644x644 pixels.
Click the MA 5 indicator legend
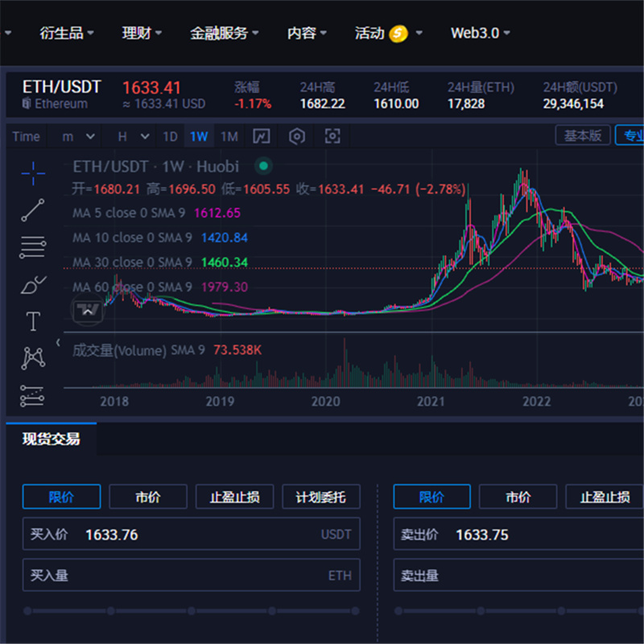[x=156, y=213]
